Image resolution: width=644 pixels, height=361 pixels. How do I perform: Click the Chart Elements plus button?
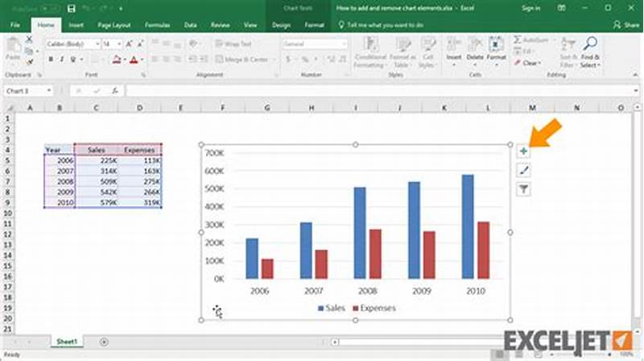tap(523, 151)
